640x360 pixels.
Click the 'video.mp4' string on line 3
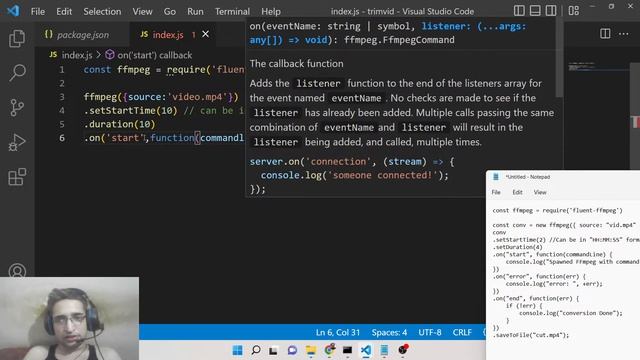(198, 97)
